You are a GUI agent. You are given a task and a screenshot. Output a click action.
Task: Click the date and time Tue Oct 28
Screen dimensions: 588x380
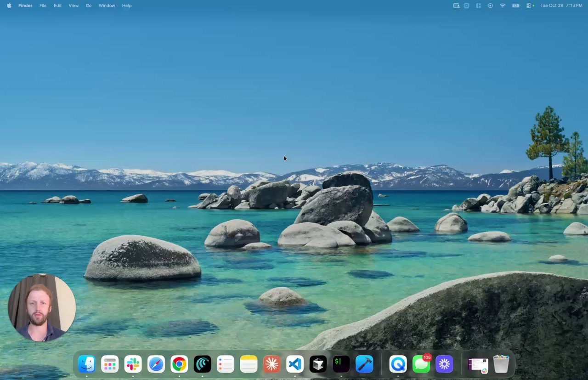(x=561, y=6)
